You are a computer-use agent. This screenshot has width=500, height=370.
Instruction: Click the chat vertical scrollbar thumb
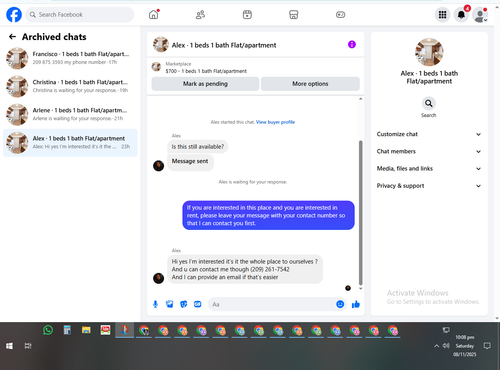(x=360, y=213)
